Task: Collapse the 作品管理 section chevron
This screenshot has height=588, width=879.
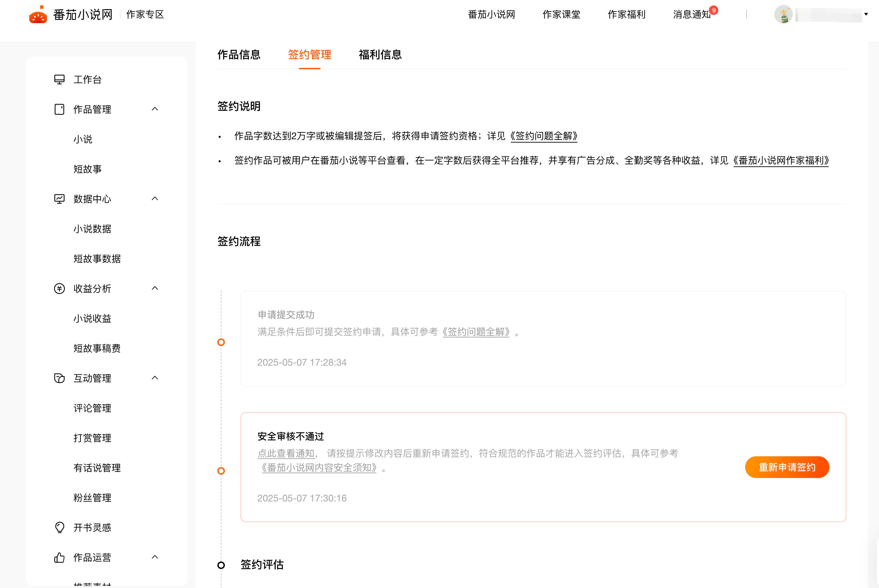Action: (x=155, y=109)
